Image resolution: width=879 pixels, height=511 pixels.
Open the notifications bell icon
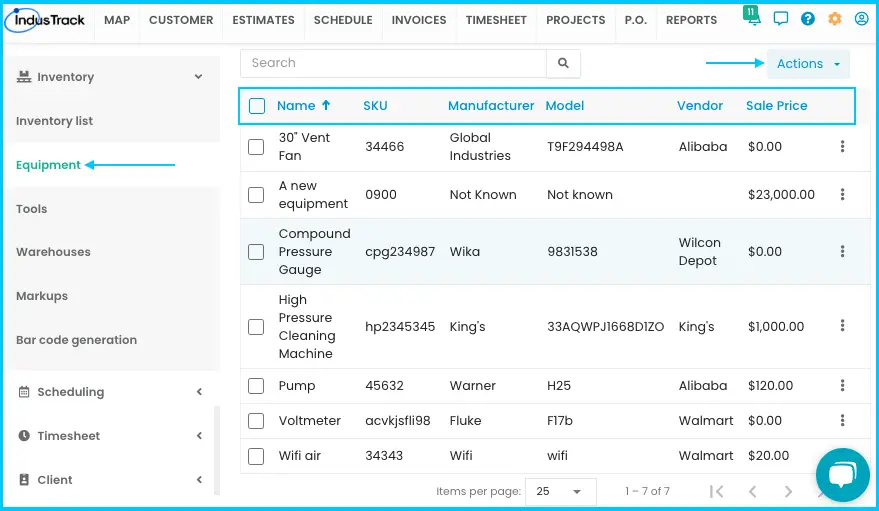(x=752, y=17)
